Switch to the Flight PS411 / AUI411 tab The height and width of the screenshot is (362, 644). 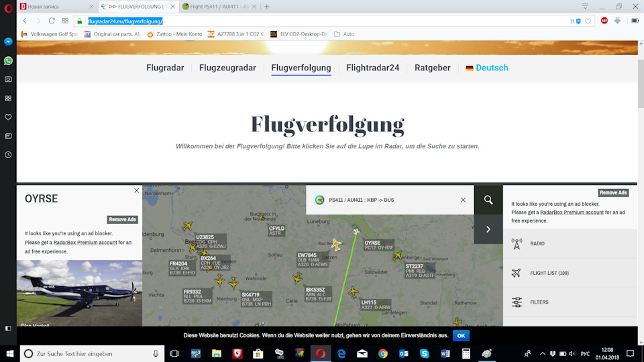click(x=219, y=7)
